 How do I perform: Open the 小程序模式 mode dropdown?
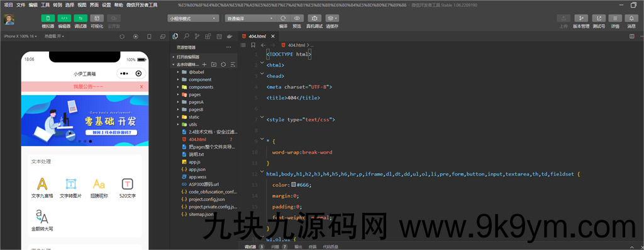tap(193, 18)
